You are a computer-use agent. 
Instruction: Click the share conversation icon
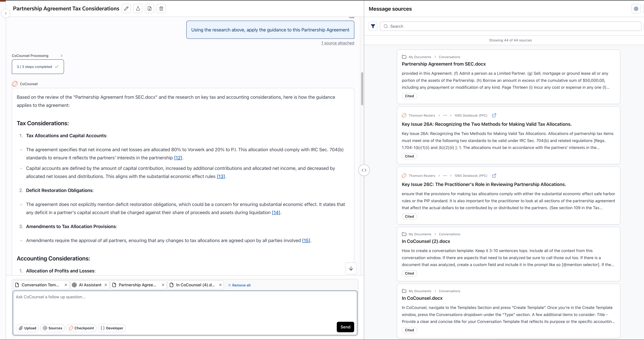(x=138, y=9)
